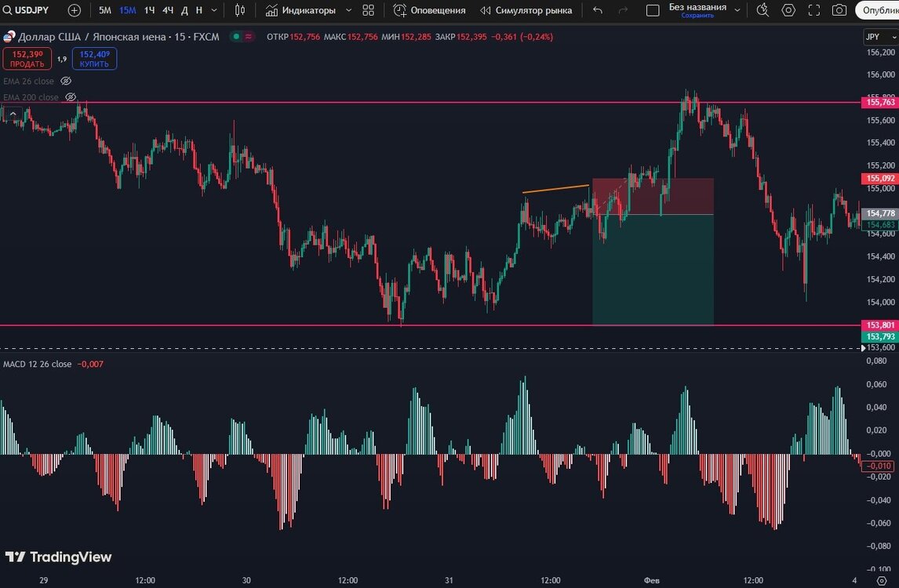Take a chart snapshot with camera icon
The height and width of the screenshot is (588, 899).
pyautogui.click(x=839, y=10)
